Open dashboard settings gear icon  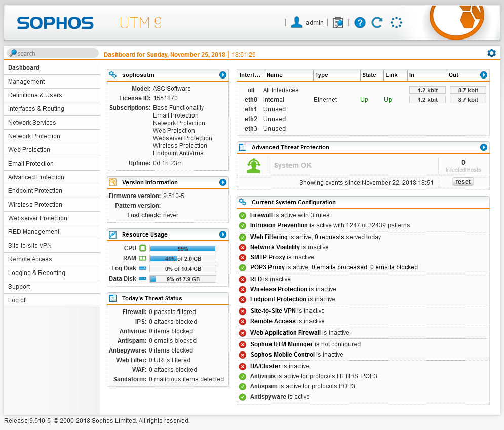coord(491,53)
